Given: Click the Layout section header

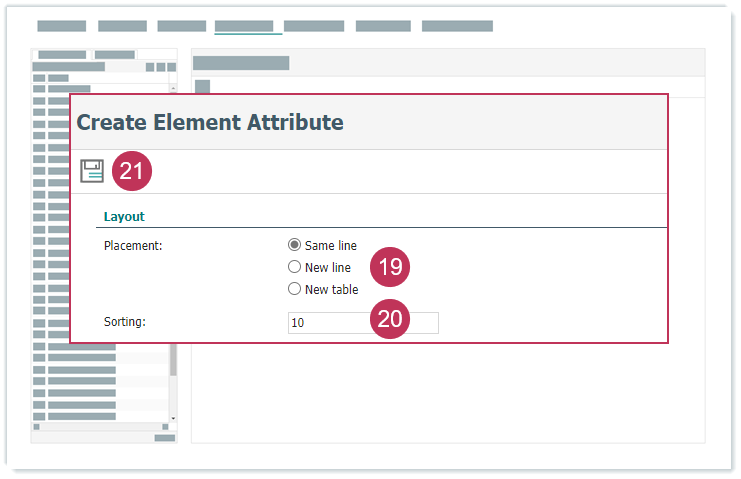Looking at the screenshot, I should tap(124, 216).
